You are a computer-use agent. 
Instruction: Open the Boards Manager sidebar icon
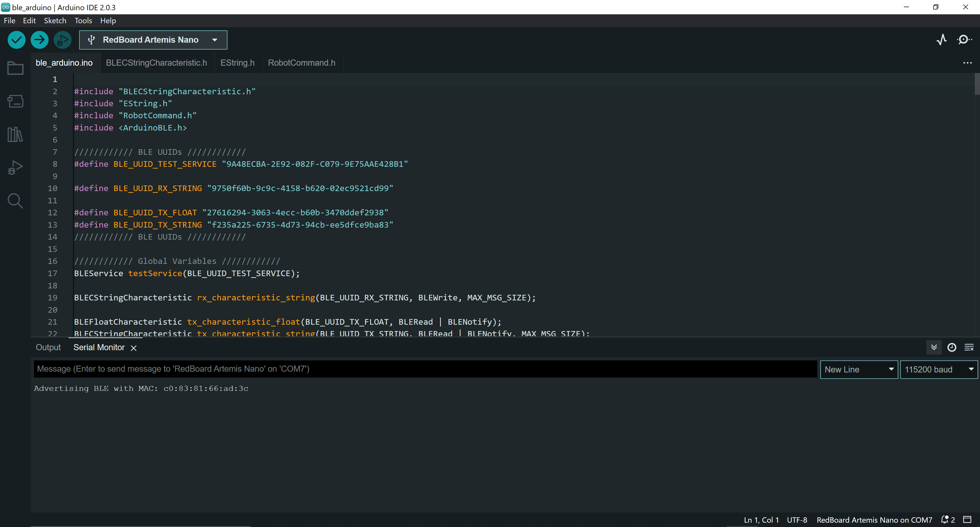tap(15, 101)
